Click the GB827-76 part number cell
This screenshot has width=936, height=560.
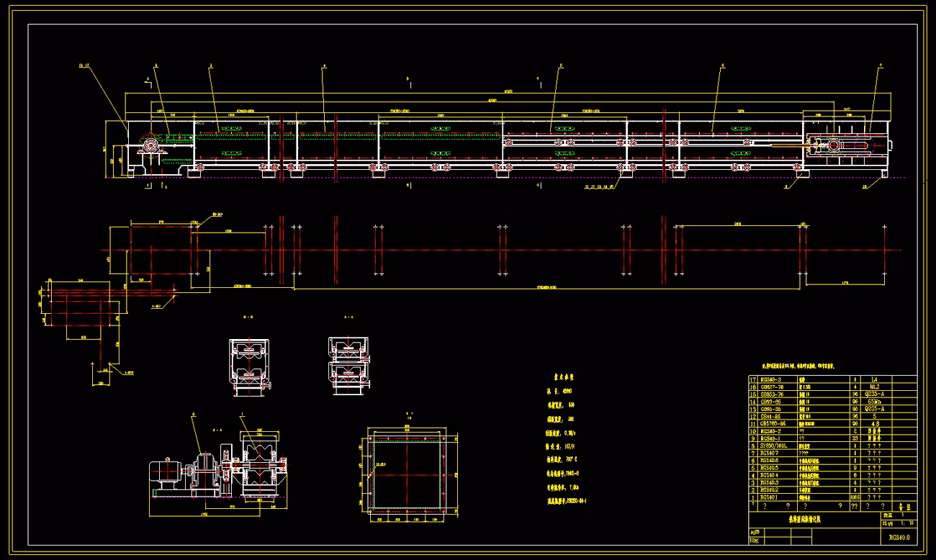778,387
